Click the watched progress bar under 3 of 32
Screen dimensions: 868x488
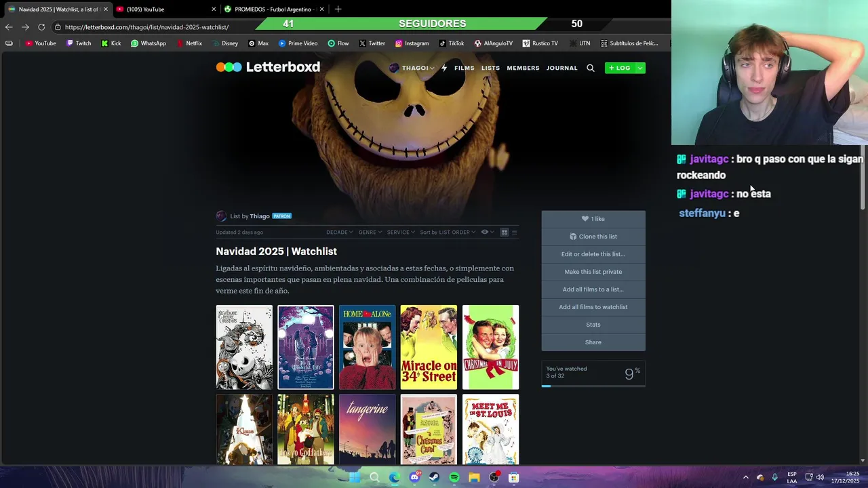tap(593, 386)
